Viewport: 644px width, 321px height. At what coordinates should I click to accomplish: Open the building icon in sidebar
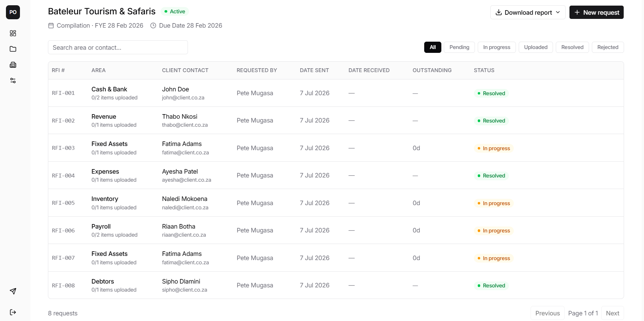(13, 65)
